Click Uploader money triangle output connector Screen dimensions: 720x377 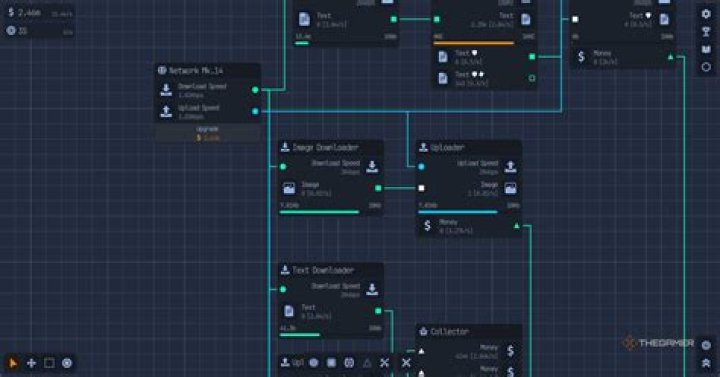click(x=517, y=226)
